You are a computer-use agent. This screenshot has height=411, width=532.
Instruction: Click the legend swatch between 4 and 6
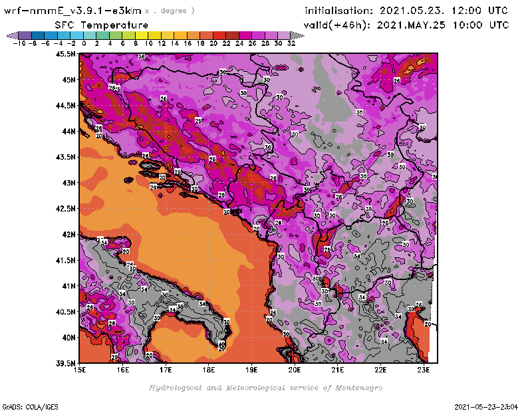(x=116, y=35)
